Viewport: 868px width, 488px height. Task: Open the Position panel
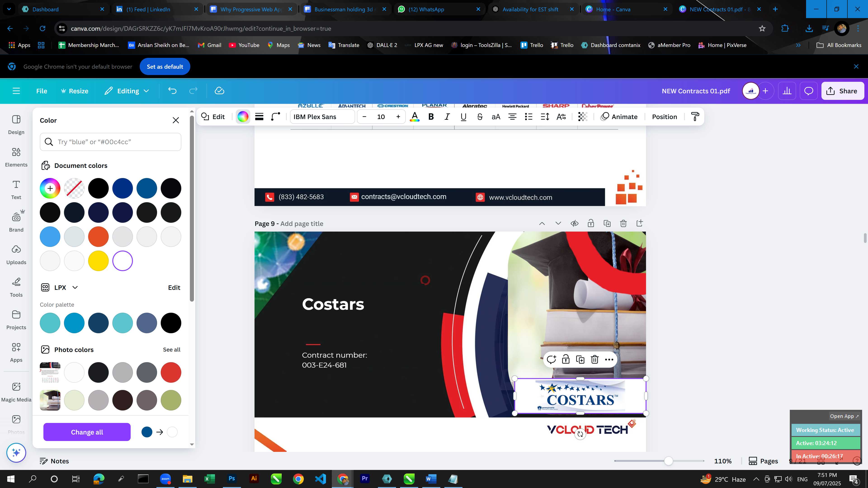[x=664, y=117]
